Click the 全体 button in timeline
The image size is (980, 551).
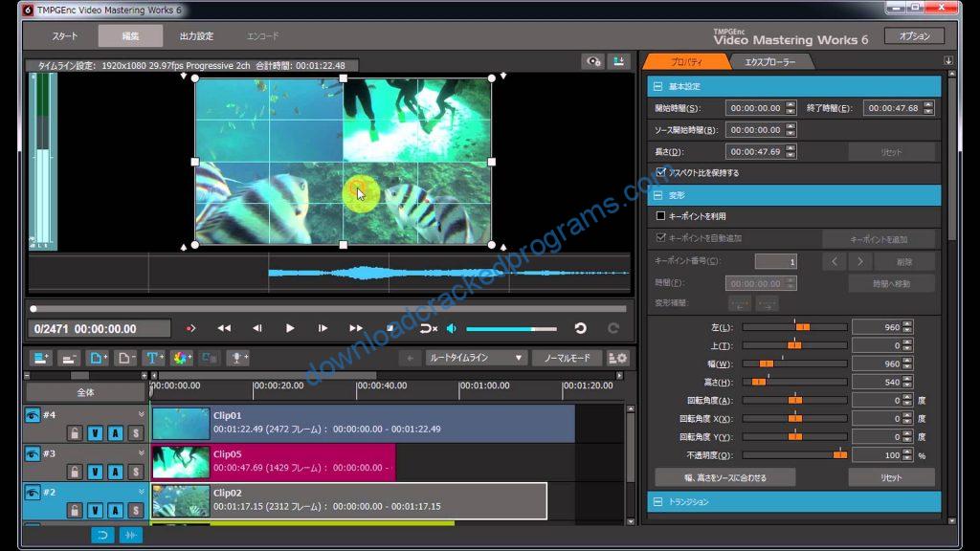click(85, 392)
